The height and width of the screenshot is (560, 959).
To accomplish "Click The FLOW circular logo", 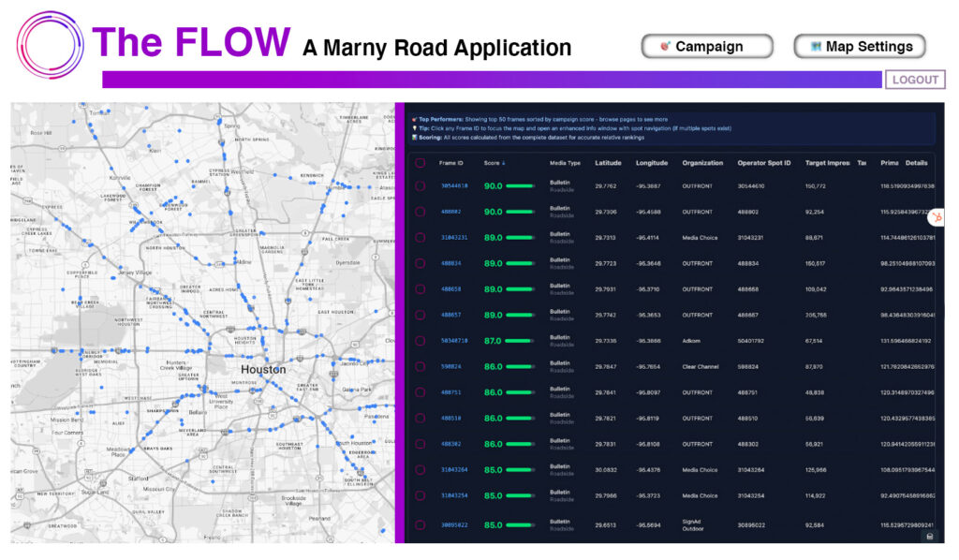I will (x=51, y=44).
